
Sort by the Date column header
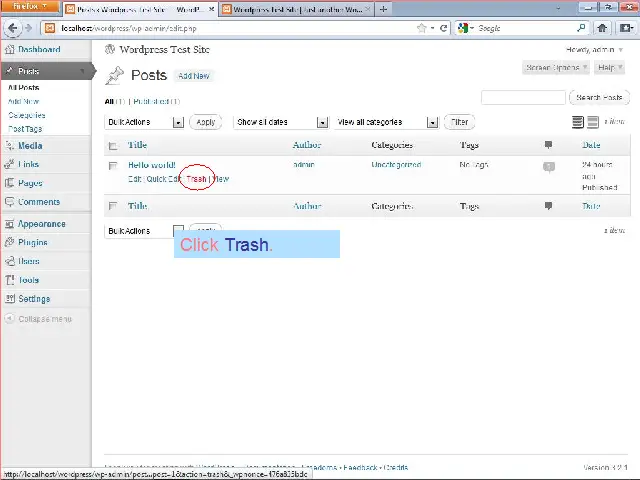pyautogui.click(x=591, y=145)
